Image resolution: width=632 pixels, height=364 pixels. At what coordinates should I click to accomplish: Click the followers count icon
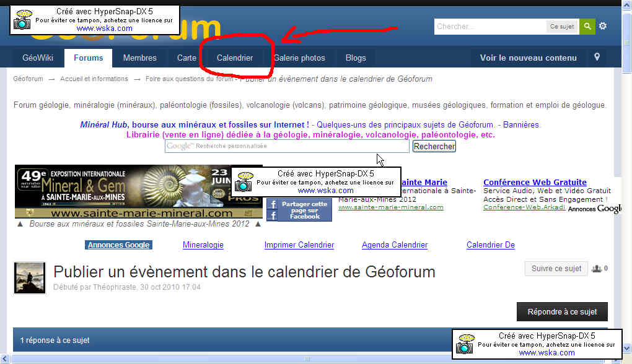(x=597, y=269)
